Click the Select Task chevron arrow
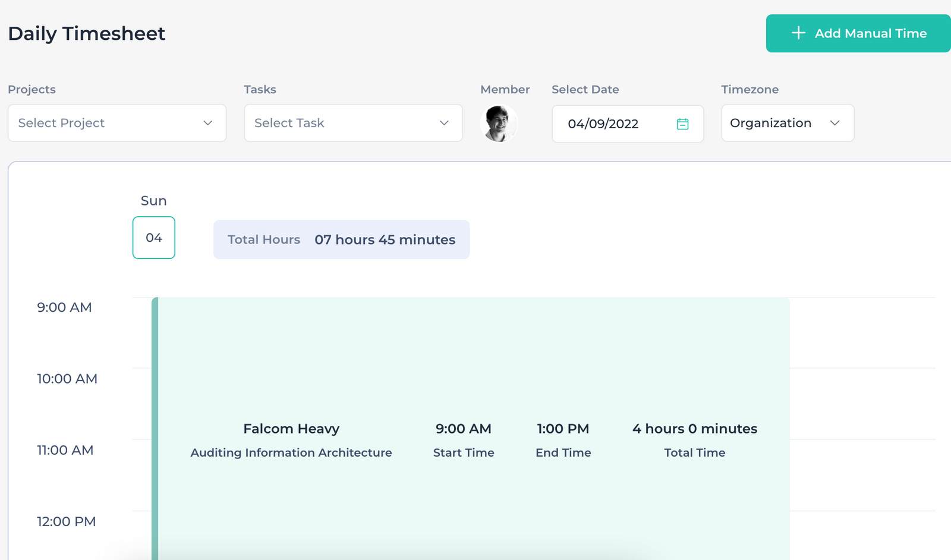The height and width of the screenshot is (560, 951). click(443, 123)
